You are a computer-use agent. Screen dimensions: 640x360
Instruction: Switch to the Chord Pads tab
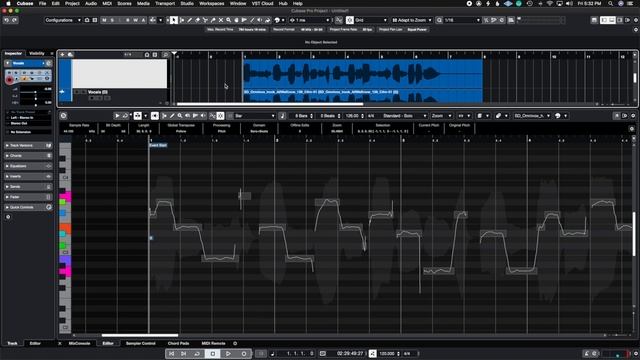coord(178,343)
